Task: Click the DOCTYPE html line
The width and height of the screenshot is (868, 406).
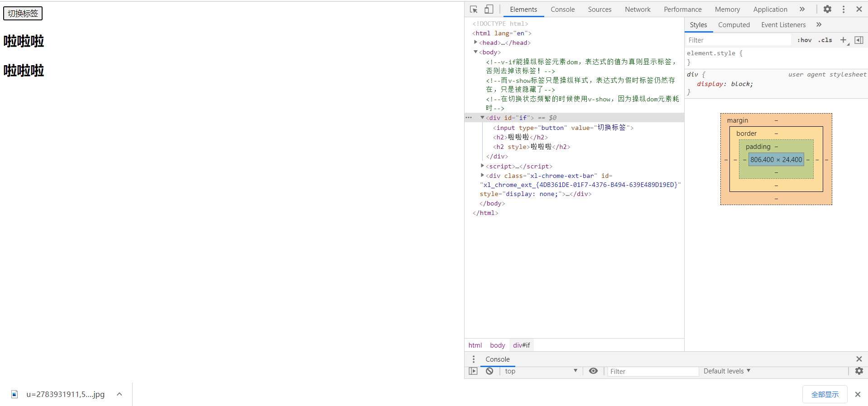Action: click(x=500, y=24)
